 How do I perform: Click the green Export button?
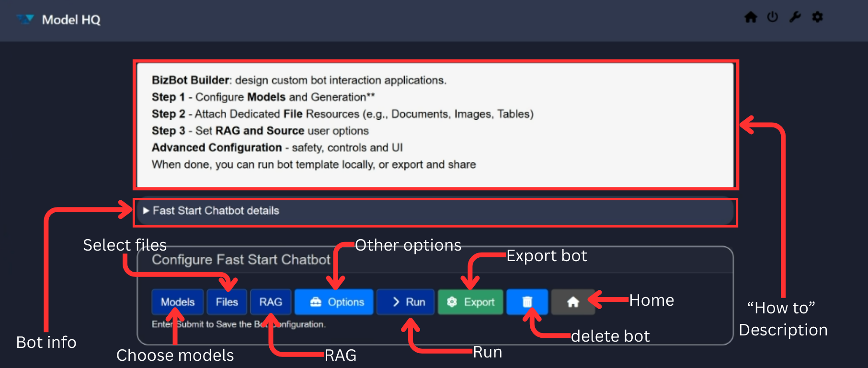click(x=470, y=302)
